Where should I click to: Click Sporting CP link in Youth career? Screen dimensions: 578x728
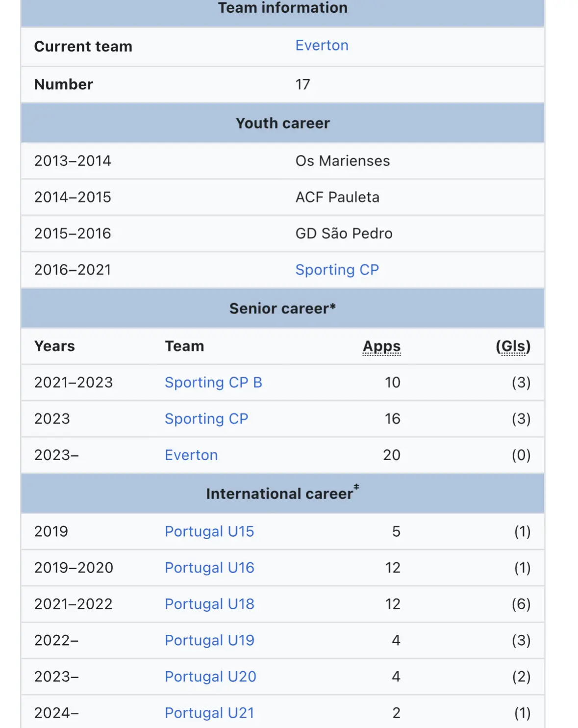(x=337, y=270)
